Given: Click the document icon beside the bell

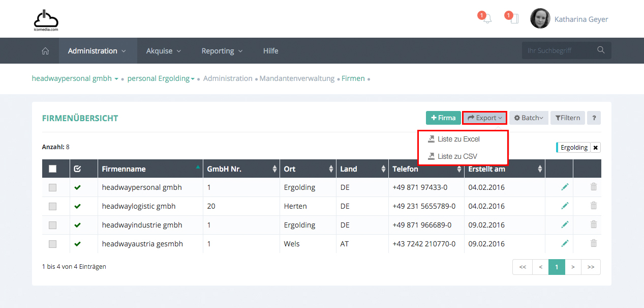Looking at the screenshot, I should point(514,19).
